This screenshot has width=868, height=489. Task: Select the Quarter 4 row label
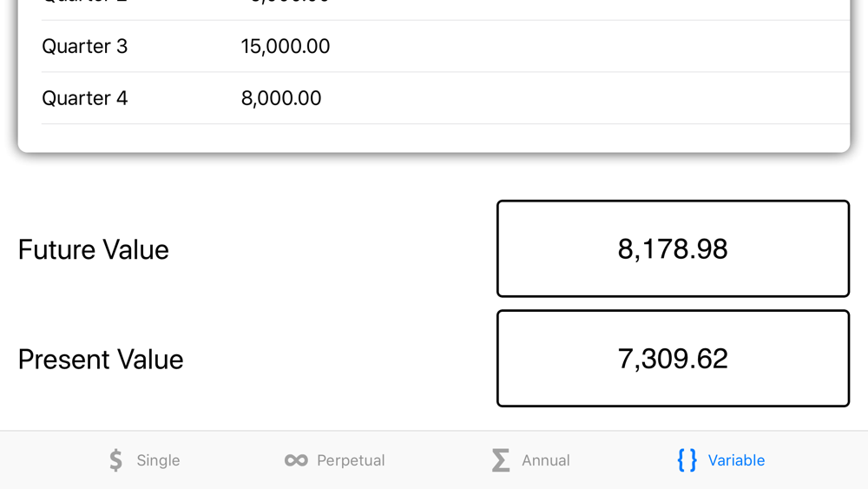pyautogui.click(x=85, y=98)
